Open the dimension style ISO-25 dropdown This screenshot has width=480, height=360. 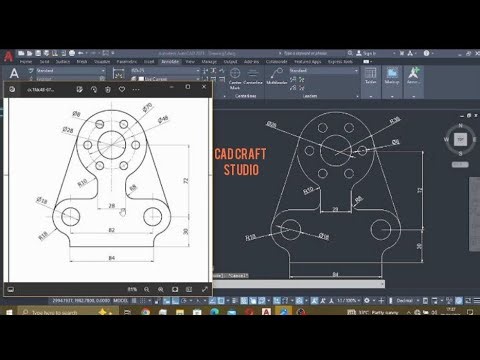(165, 71)
